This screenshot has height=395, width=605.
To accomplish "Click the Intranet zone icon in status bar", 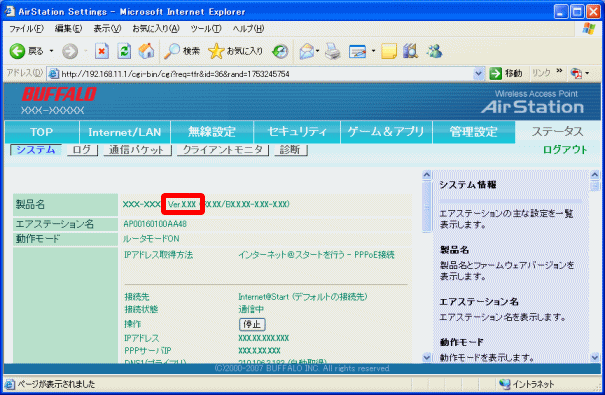I will 505,384.
